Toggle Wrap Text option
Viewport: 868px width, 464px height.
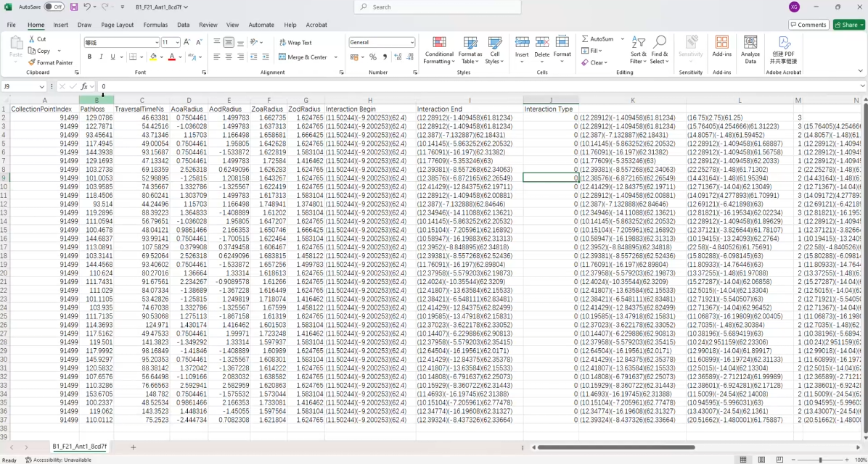tap(295, 43)
